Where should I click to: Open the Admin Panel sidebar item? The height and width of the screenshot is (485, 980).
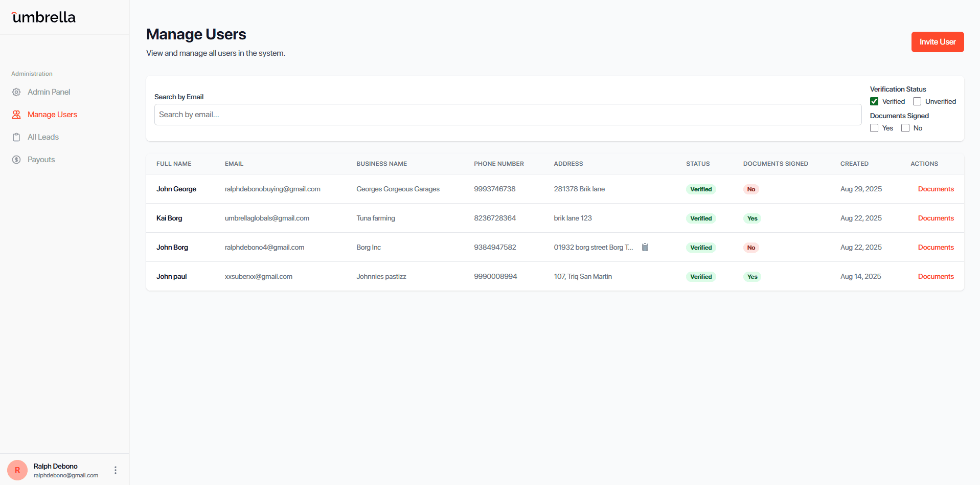(x=49, y=92)
